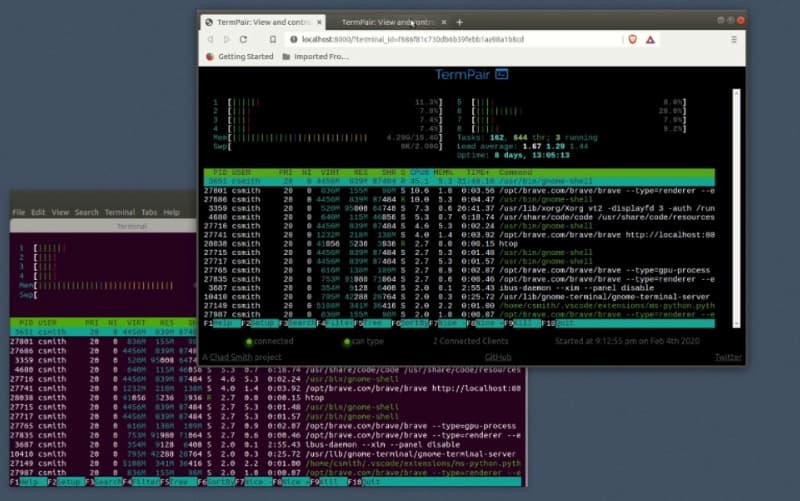Click the Load average line in browser htop
Image resolution: width=800 pixels, height=501 pixels.
[x=522, y=146]
